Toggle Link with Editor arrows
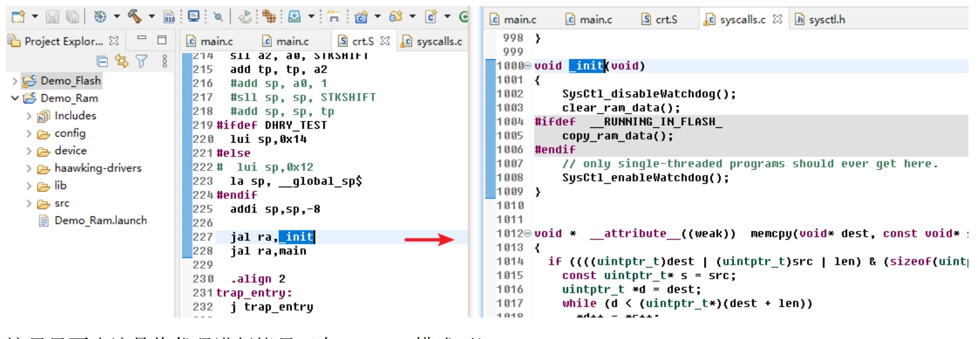This screenshot has height=339, width=980. pyautogui.click(x=121, y=61)
